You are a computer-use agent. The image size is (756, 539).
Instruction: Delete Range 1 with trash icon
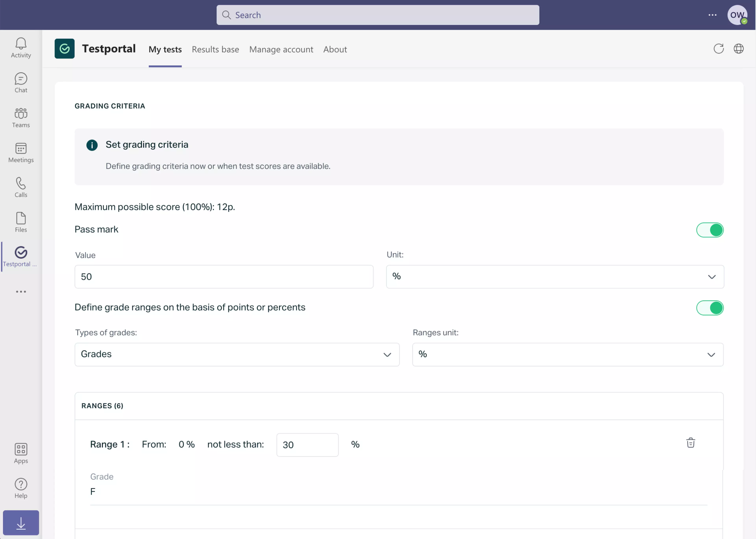(690, 443)
